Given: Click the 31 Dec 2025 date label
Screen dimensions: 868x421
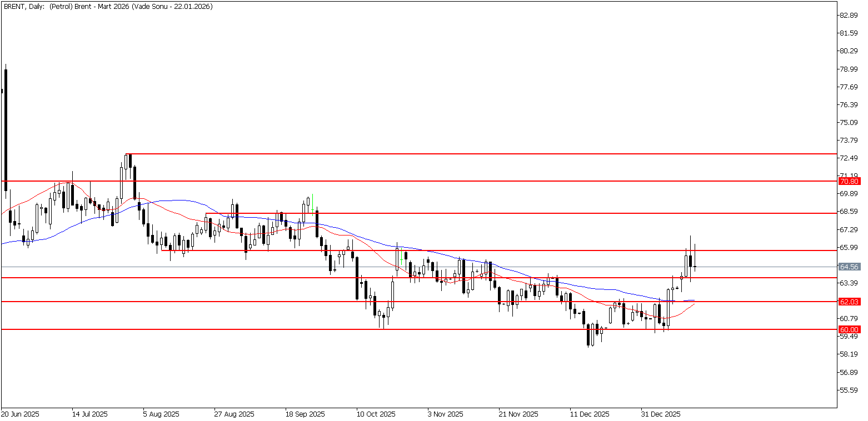Looking at the screenshot, I should (x=660, y=414).
